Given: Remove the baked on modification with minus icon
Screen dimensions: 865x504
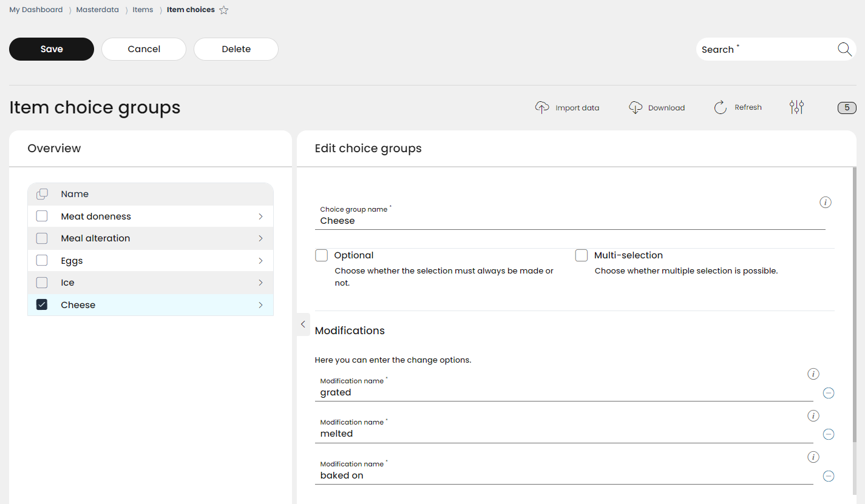Looking at the screenshot, I should click(828, 476).
